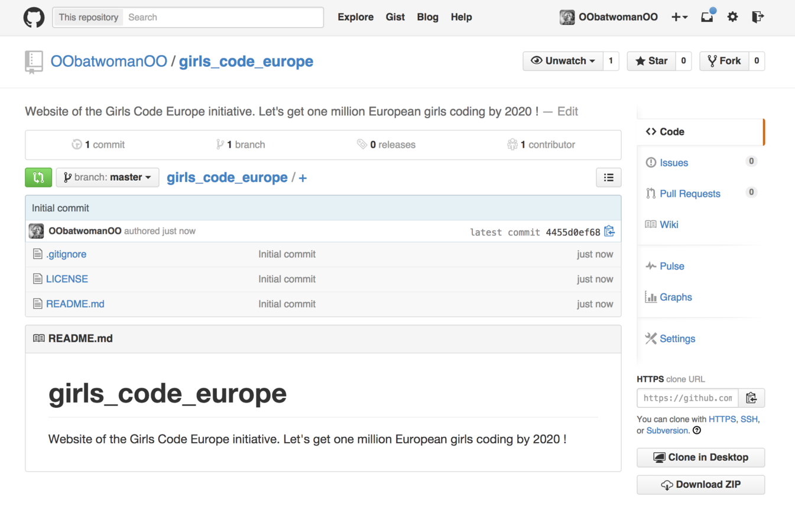View the 0 releases link

(387, 145)
